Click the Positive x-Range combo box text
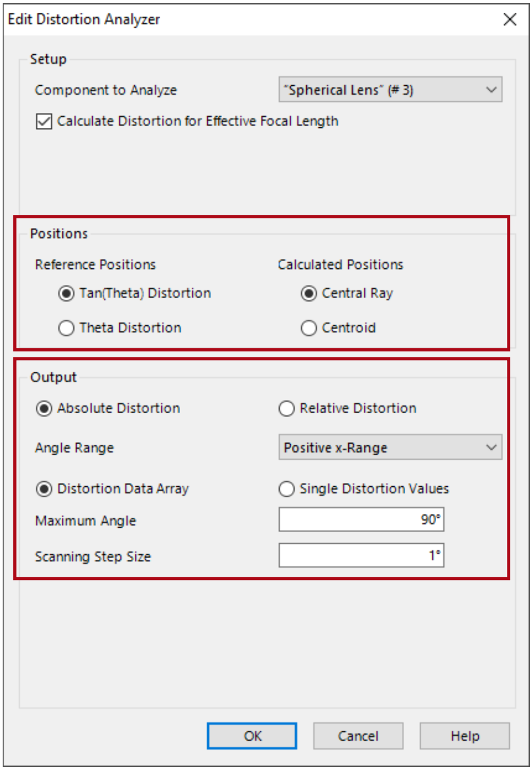The height and width of the screenshot is (769, 532). 335,448
